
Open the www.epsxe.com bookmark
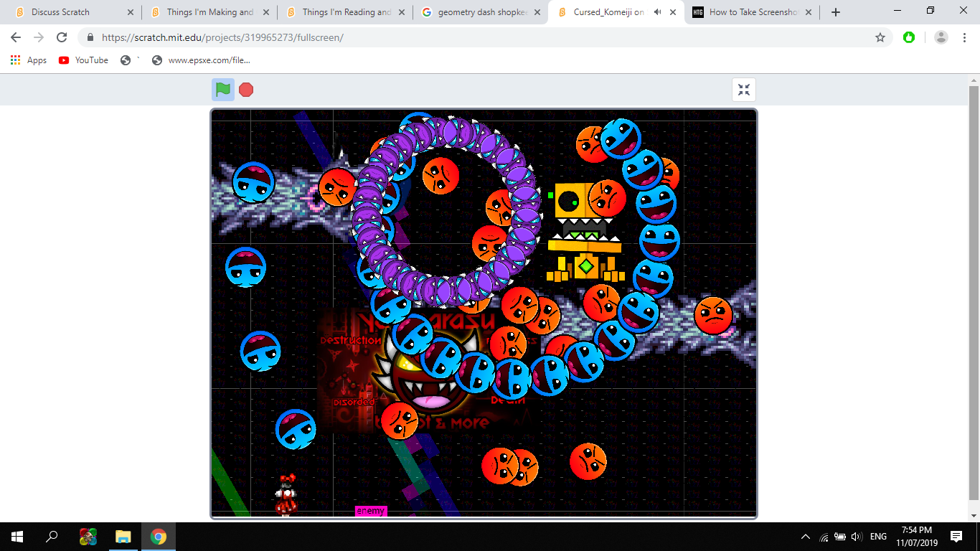(202, 60)
